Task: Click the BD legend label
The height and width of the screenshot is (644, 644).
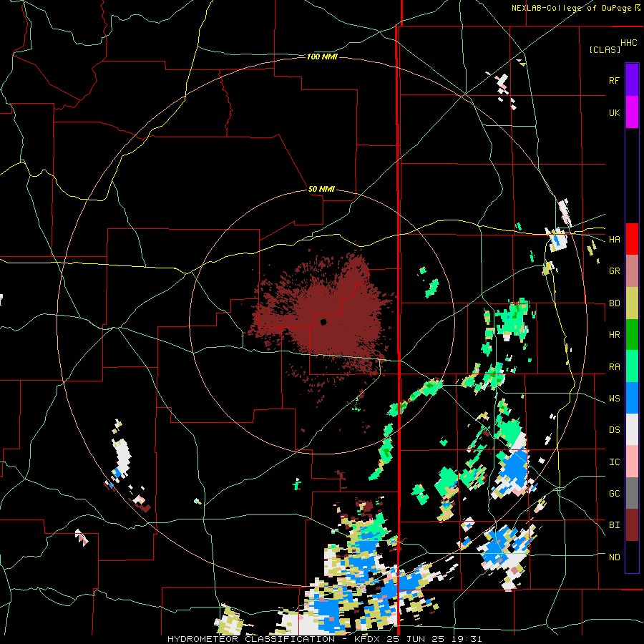Action: (614, 303)
